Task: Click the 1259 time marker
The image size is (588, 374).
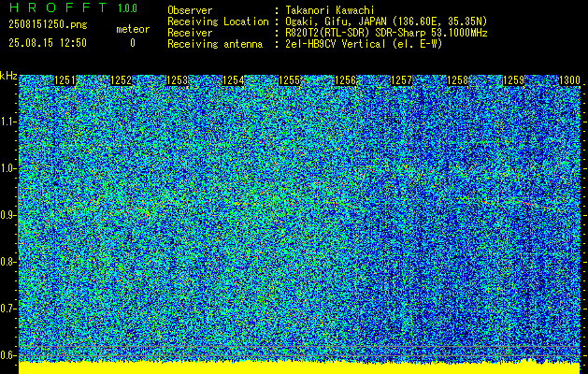Action: point(513,80)
